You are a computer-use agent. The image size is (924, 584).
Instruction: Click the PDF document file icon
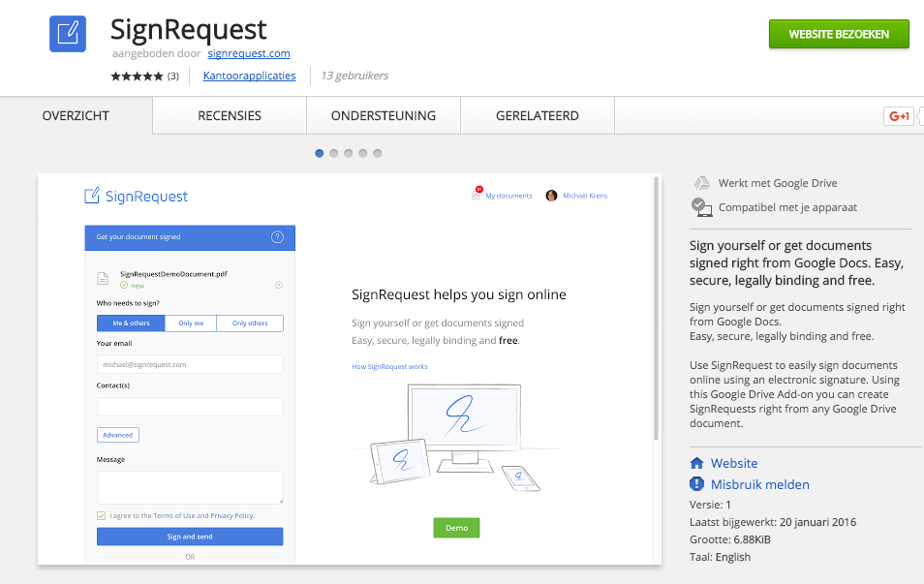(x=103, y=279)
